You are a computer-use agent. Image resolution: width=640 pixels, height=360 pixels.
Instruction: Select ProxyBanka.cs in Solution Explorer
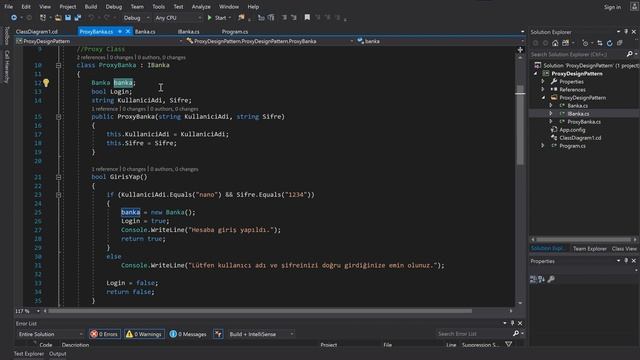tap(584, 122)
